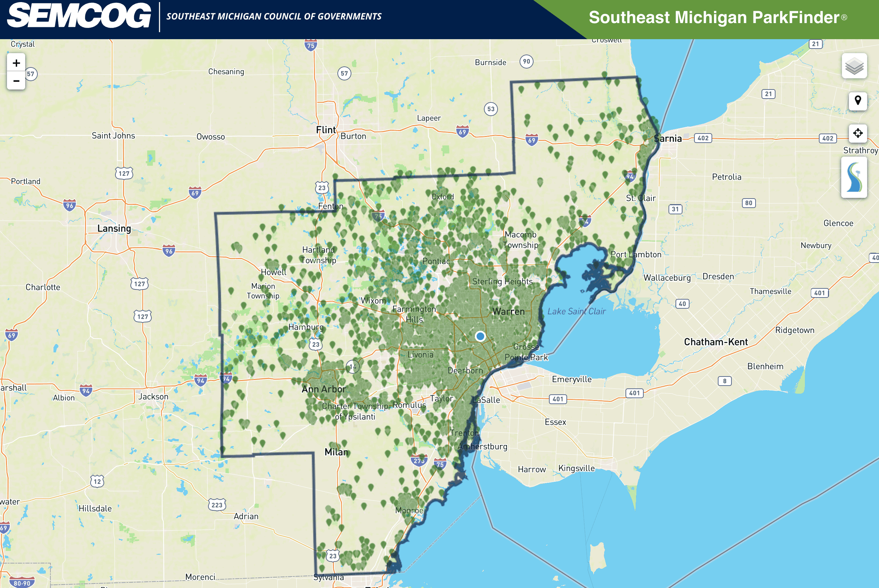This screenshot has width=879, height=588.
Task: Click the I-275 interstate shield
Action: tap(419, 460)
